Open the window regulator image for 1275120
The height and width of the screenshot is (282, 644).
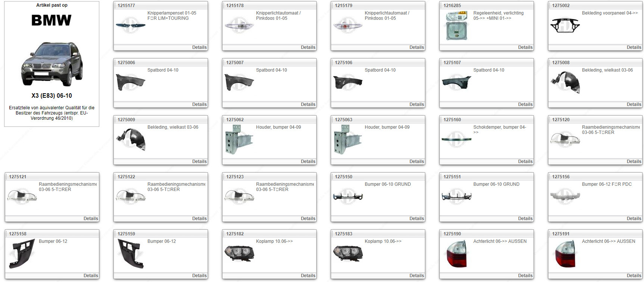565,140
